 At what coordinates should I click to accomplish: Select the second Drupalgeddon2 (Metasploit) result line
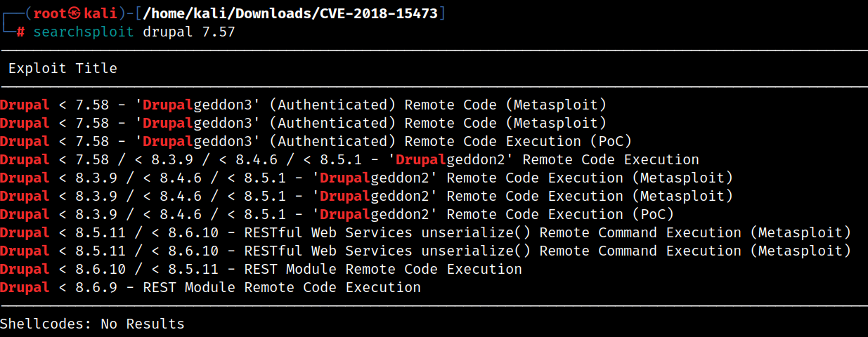[x=366, y=196]
